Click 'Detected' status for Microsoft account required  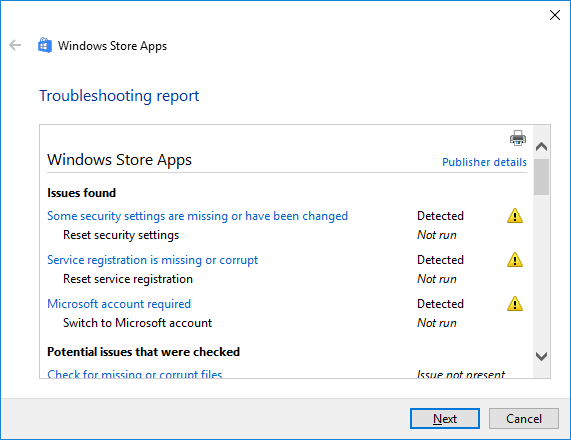pyautogui.click(x=440, y=304)
